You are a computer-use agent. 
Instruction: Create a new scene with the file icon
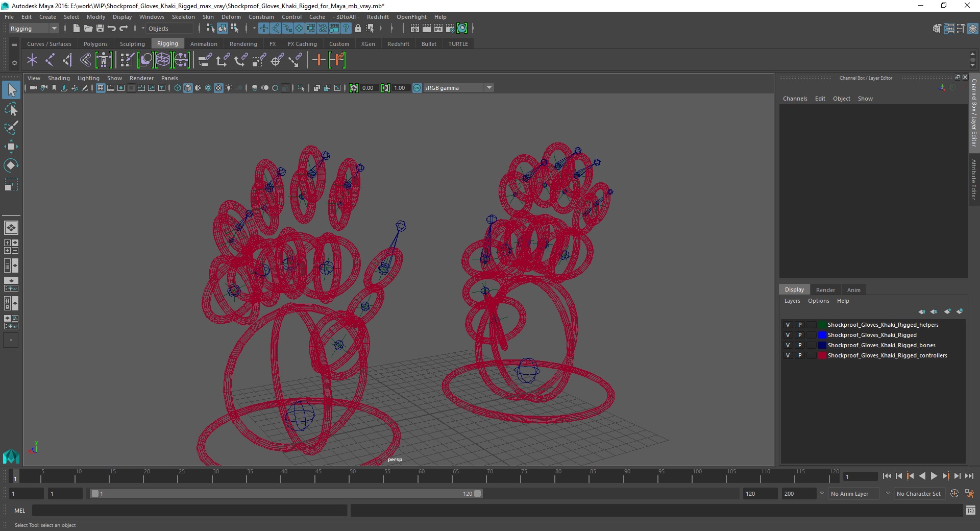click(77, 29)
